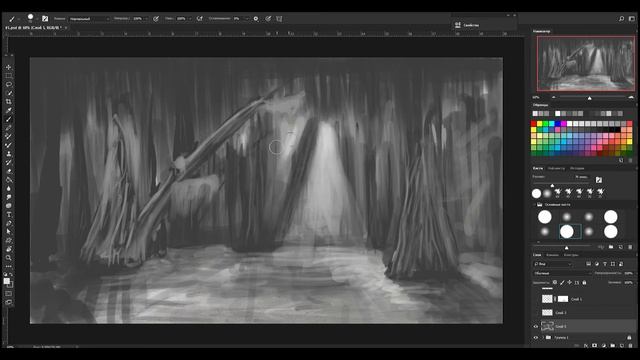Viewport: 640px width, 360px height.
Task: Open the paint symmetry butterfly options
Action: point(279,19)
